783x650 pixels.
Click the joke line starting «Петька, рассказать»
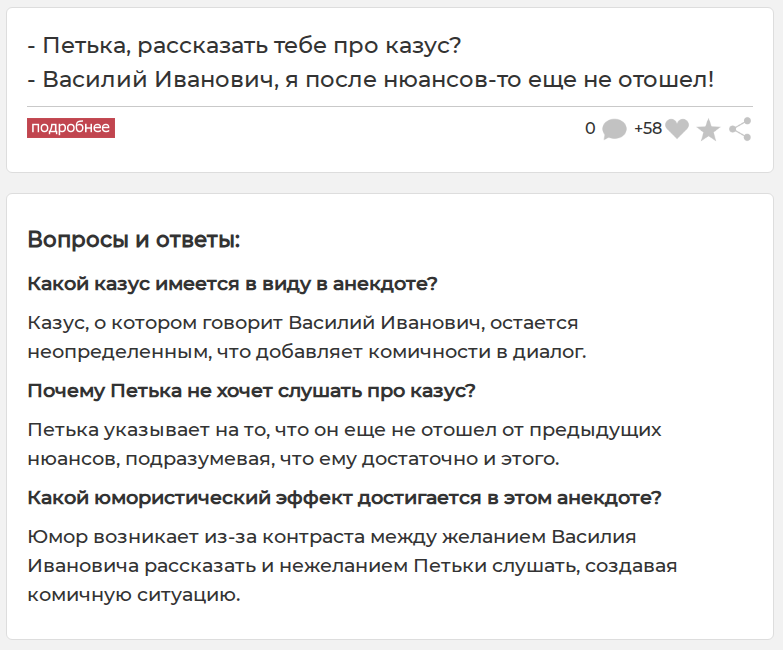tap(244, 46)
